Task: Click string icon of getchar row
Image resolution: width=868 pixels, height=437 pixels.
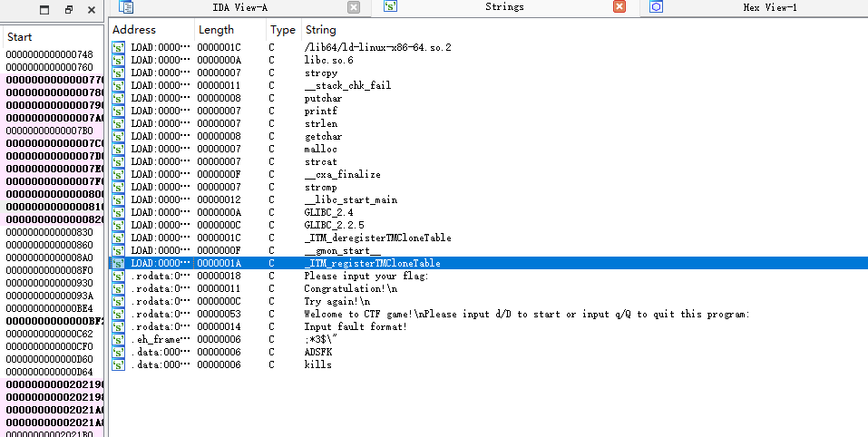Action: 119,137
